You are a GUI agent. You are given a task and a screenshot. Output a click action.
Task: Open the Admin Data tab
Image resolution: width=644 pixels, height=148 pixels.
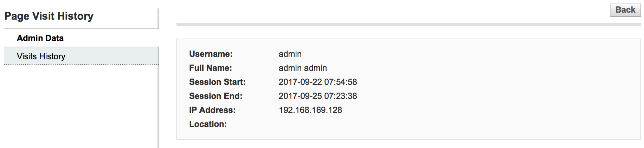coord(40,38)
